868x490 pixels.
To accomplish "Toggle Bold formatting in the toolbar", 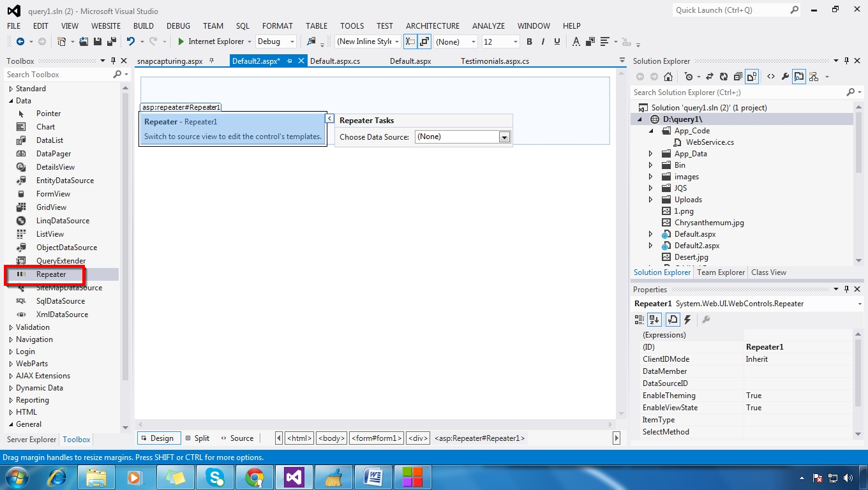I will click(x=529, y=41).
